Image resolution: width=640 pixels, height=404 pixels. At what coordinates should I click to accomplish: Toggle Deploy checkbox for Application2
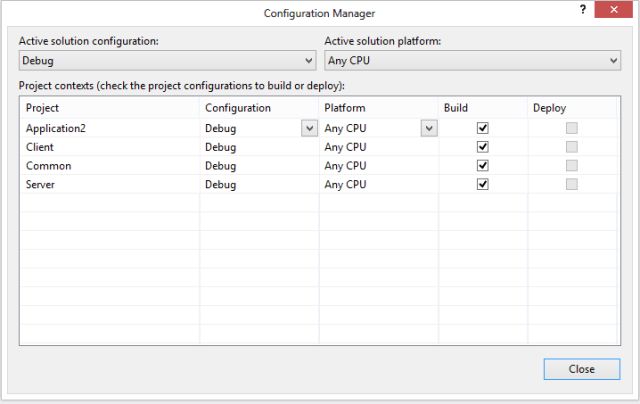tap(571, 128)
